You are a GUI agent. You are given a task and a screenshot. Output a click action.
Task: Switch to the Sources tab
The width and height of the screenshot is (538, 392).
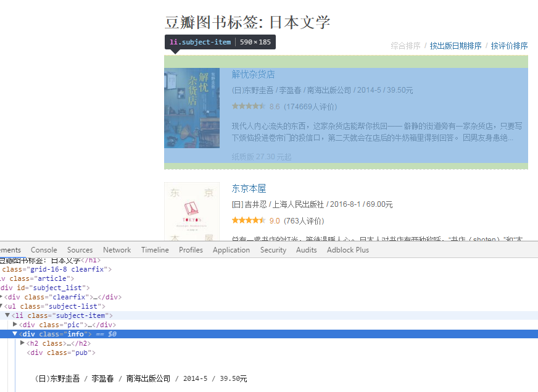pyautogui.click(x=80, y=250)
